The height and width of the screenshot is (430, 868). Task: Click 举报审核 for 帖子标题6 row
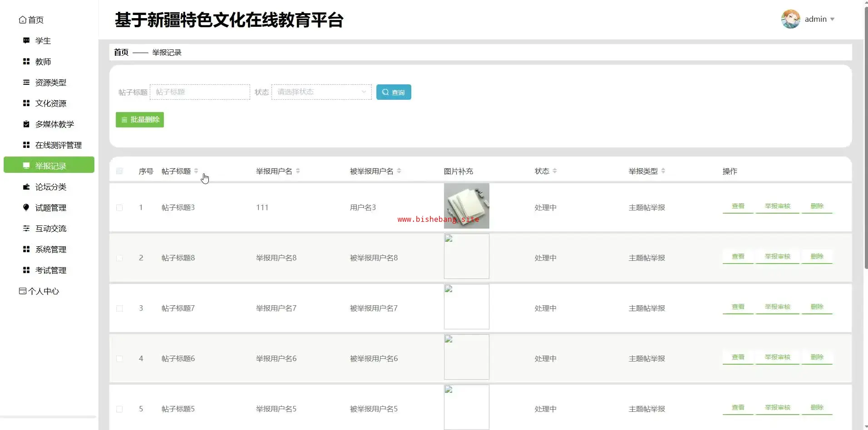coord(778,357)
